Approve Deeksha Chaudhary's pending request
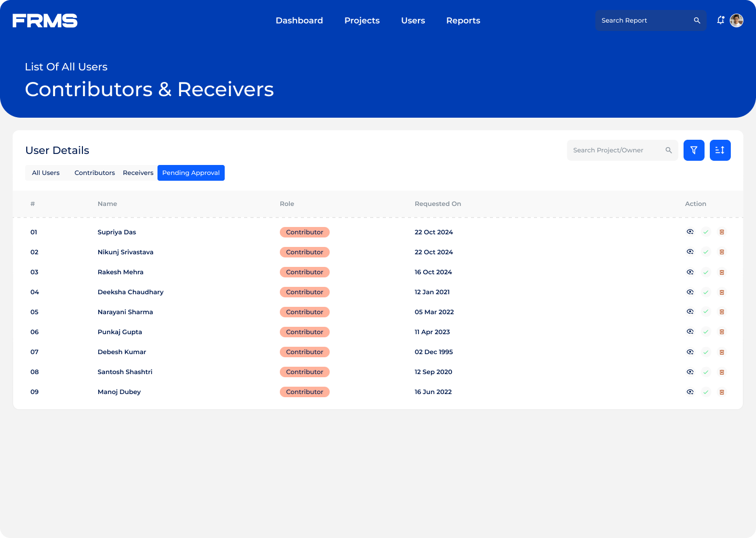The image size is (756, 538). [x=706, y=292]
